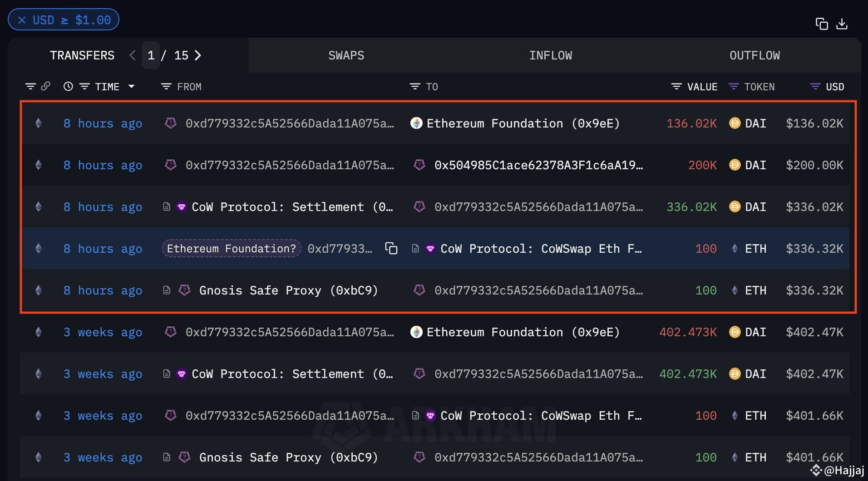Screen dimensions: 868x481
Task: Toggle the clock icon beside the TIME header
Action: tap(68, 86)
